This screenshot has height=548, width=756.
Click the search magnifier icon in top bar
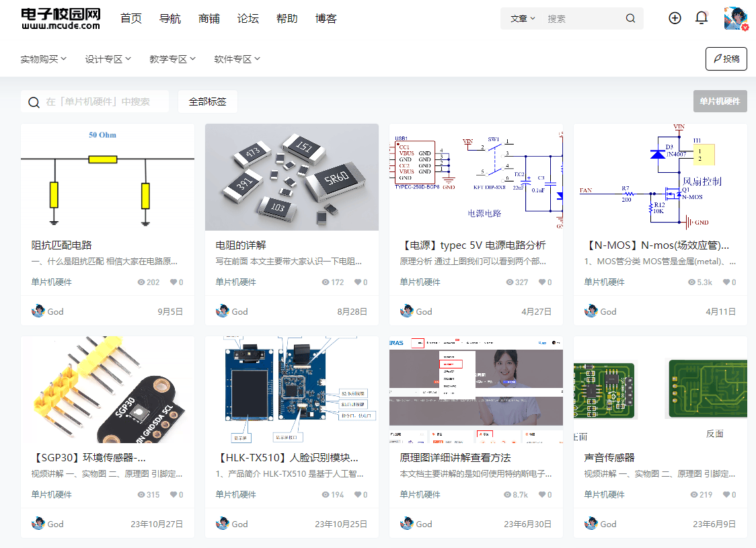(630, 18)
